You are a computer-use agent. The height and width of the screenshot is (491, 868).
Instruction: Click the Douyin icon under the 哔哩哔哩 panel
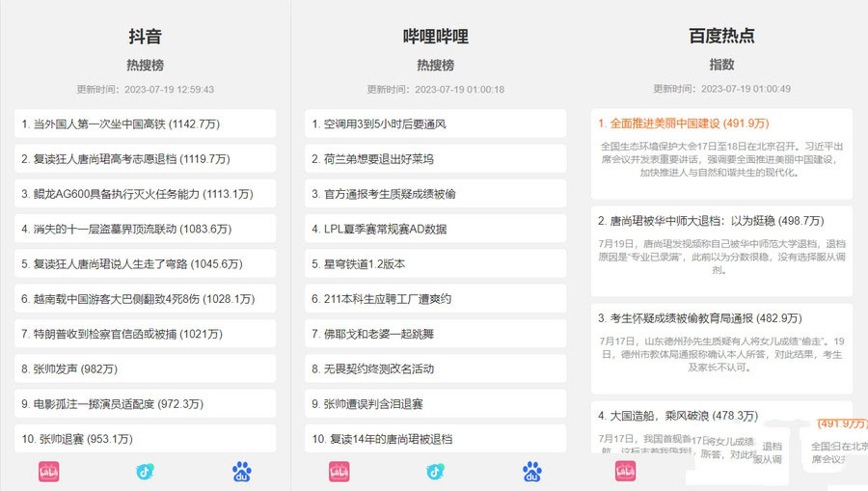[435, 472]
